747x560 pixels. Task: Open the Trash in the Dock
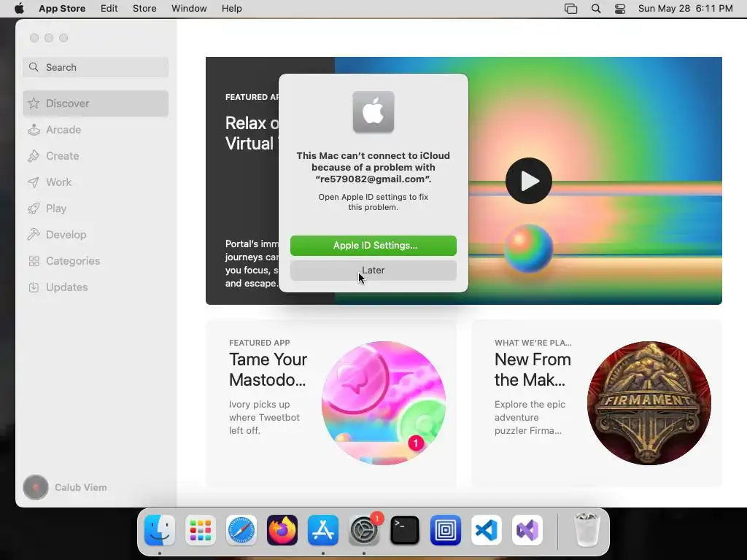[587, 530]
